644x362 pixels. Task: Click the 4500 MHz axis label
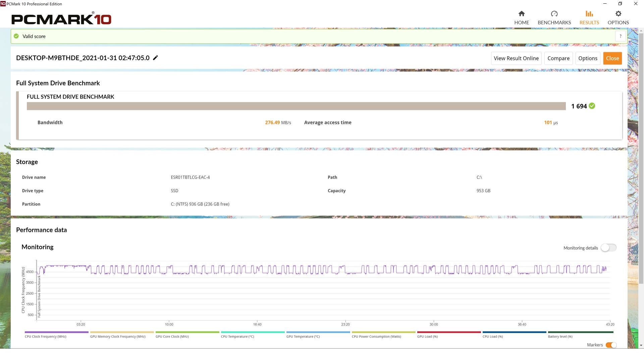(30, 272)
